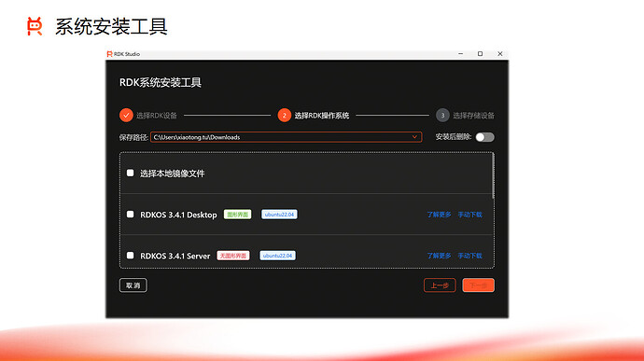This screenshot has width=644, height=361.
Task: Check the RDKOS 3.4.1 Desktop checkbox
Action: click(130, 215)
